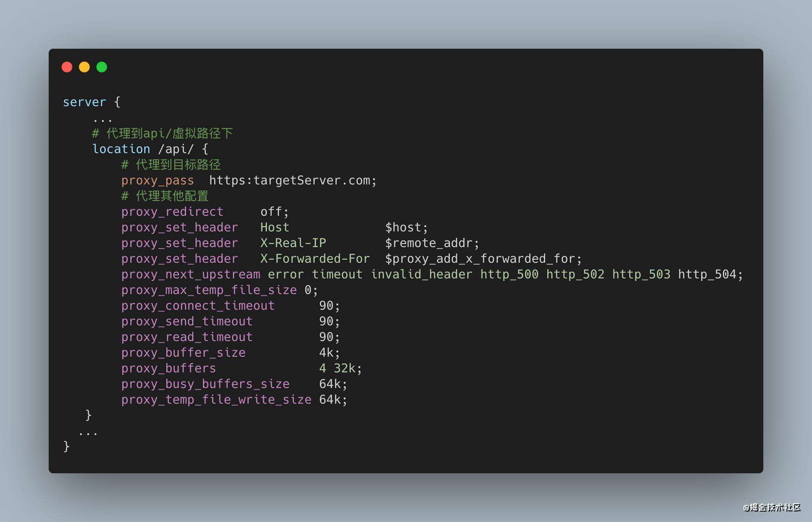Click the proxy_temp_file_write_size directive
Screen dimensions: 812x522
tap(216, 400)
